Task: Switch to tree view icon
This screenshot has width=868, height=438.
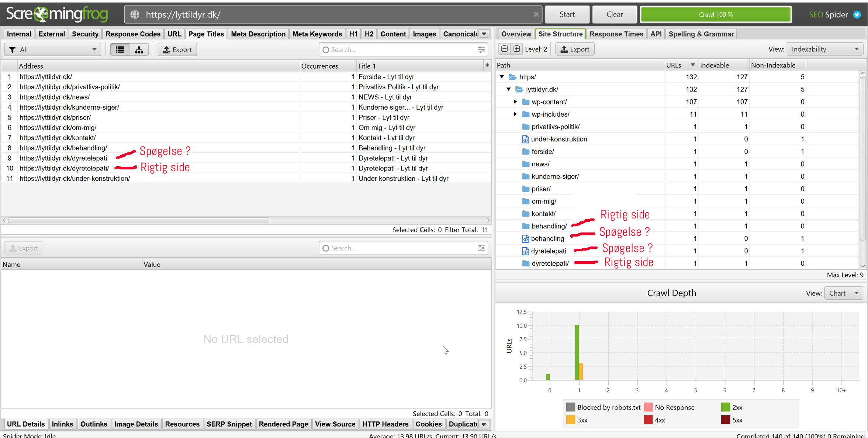Action: click(139, 50)
